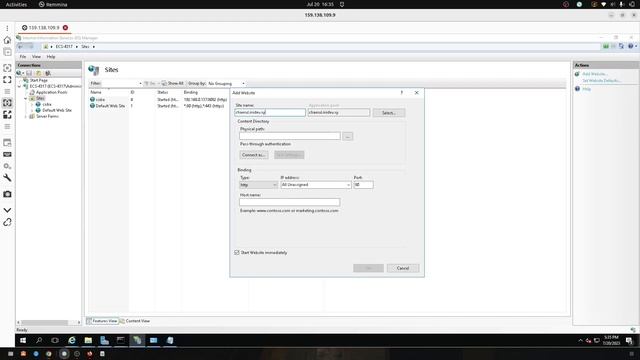Viewport: 640px width, 360px height.
Task: Click the physical path browse (...) button
Action: pos(348,136)
